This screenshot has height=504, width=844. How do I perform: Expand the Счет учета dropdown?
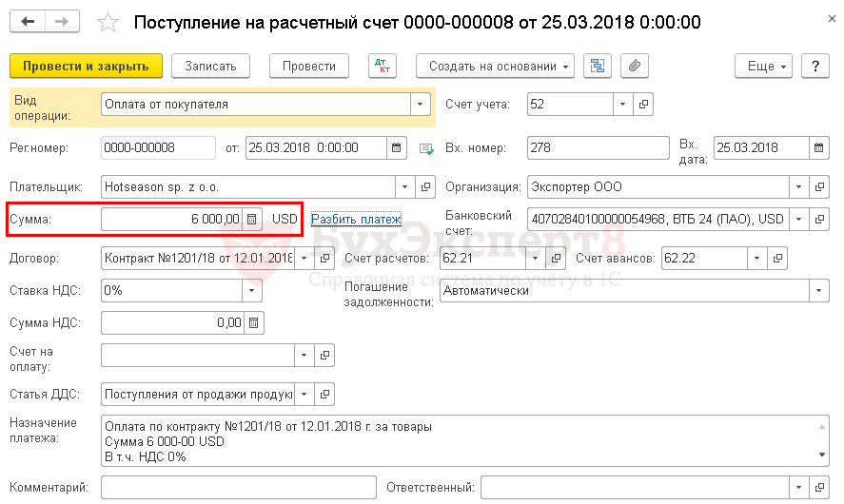pos(622,104)
